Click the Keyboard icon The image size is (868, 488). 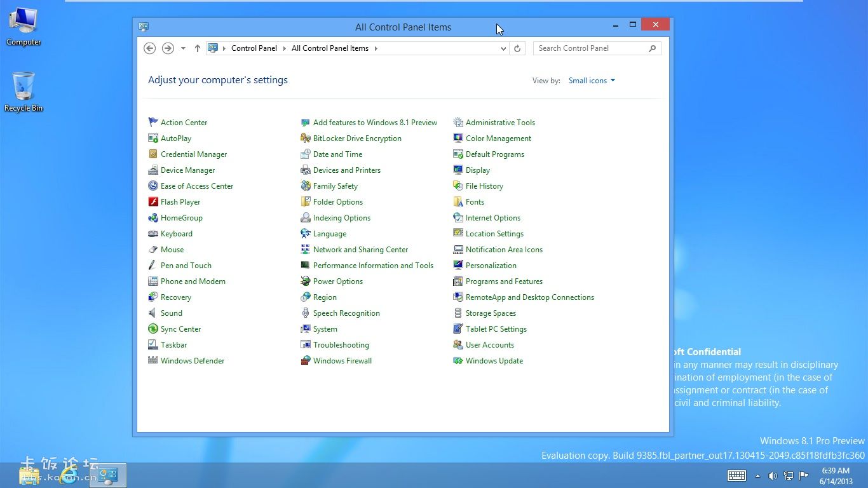point(153,233)
